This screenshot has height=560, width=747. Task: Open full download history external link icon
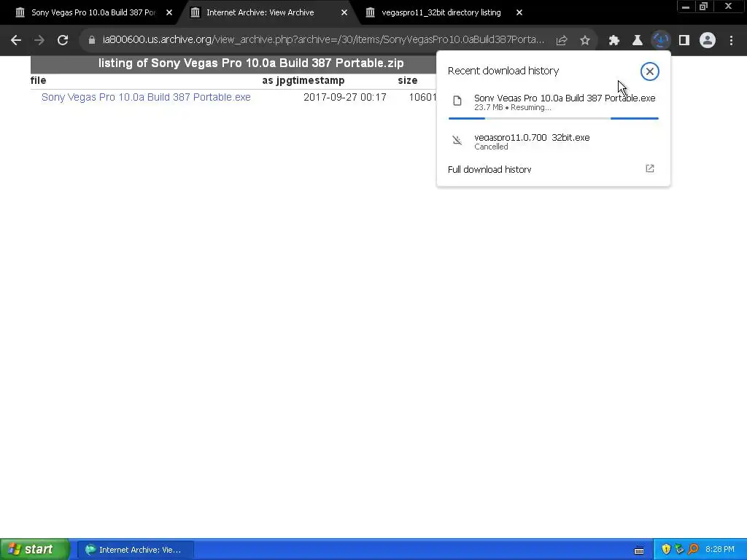(650, 168)
